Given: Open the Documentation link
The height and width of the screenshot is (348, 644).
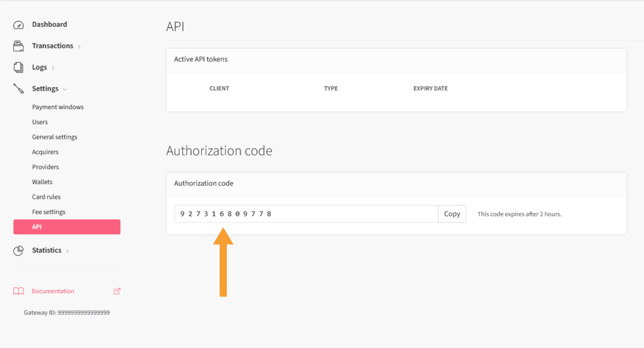Looking at the screenshot, I should click(53, 291).
